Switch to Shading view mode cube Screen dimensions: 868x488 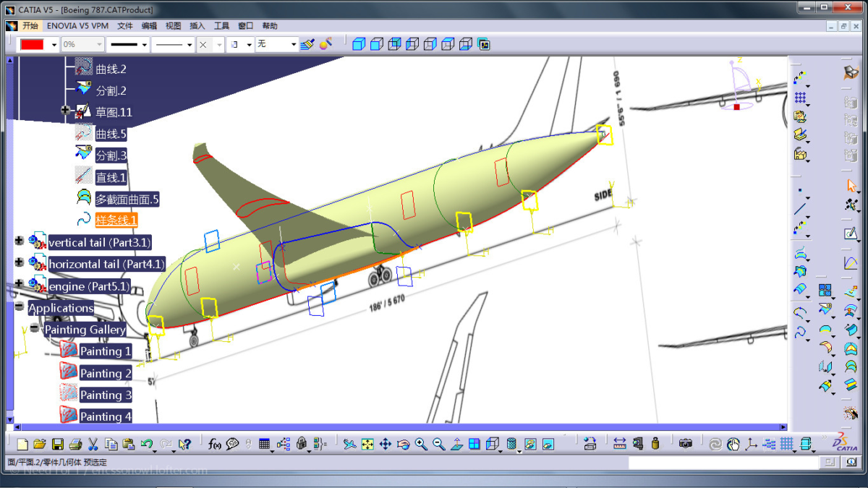358,44
